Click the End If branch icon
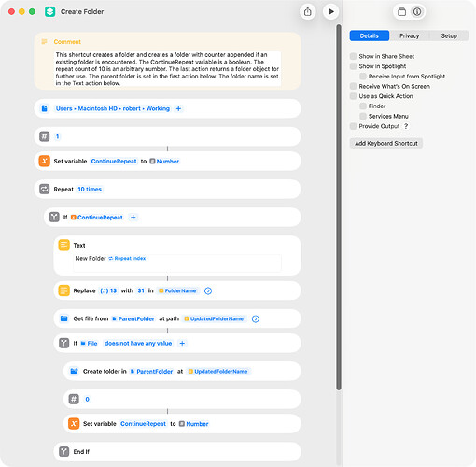Viewport: 476px width, 467px height. pos(63,451)
